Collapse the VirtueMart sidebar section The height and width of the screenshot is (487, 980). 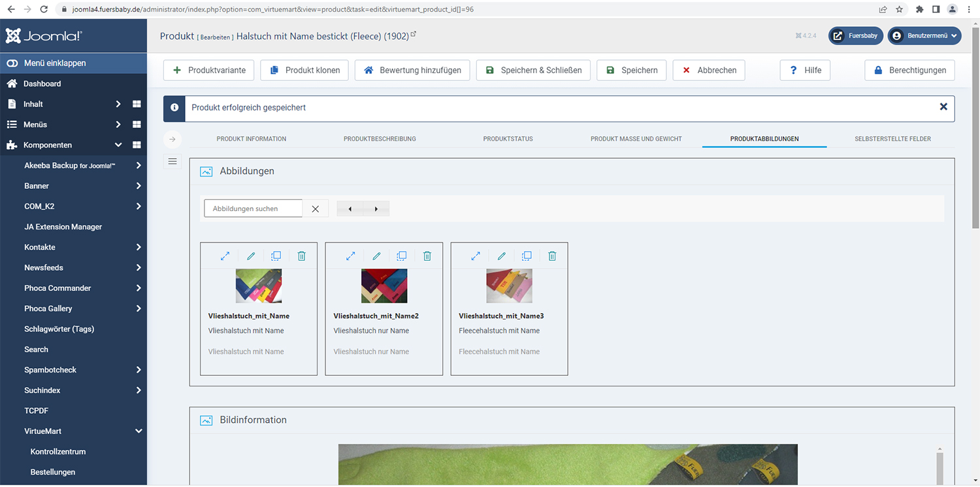(139, 431)
